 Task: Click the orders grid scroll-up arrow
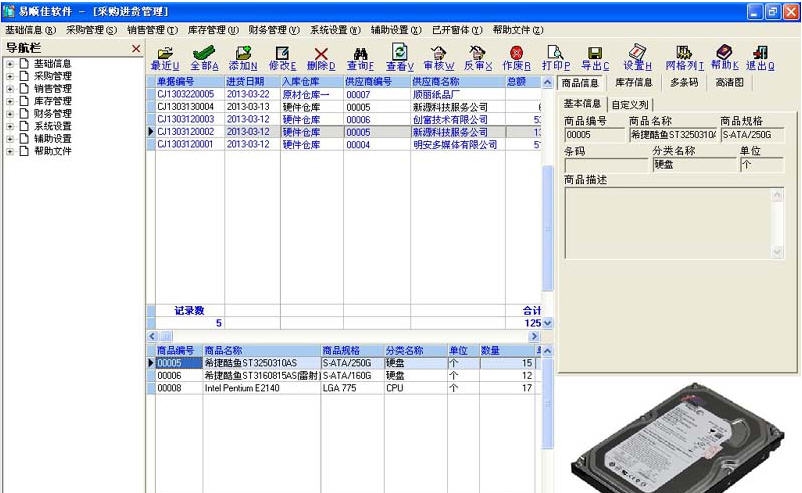pyautogui.click(x=547, y=82)
